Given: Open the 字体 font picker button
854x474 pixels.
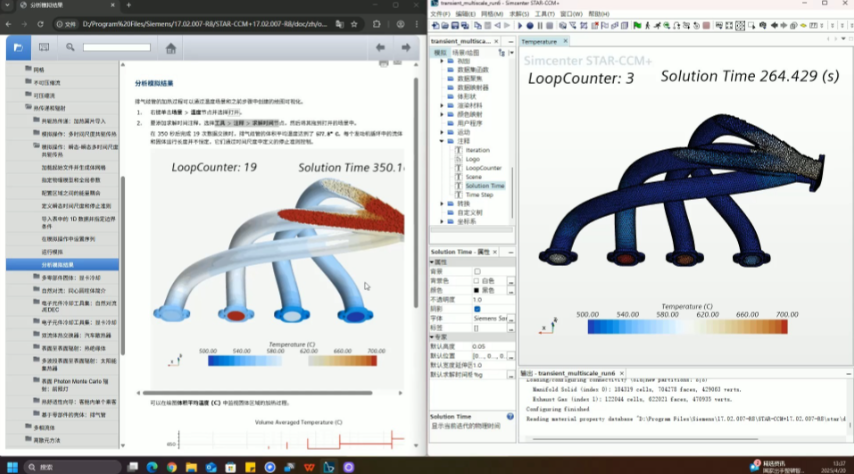Looking at the screenshot, I should tap(509, 318).
